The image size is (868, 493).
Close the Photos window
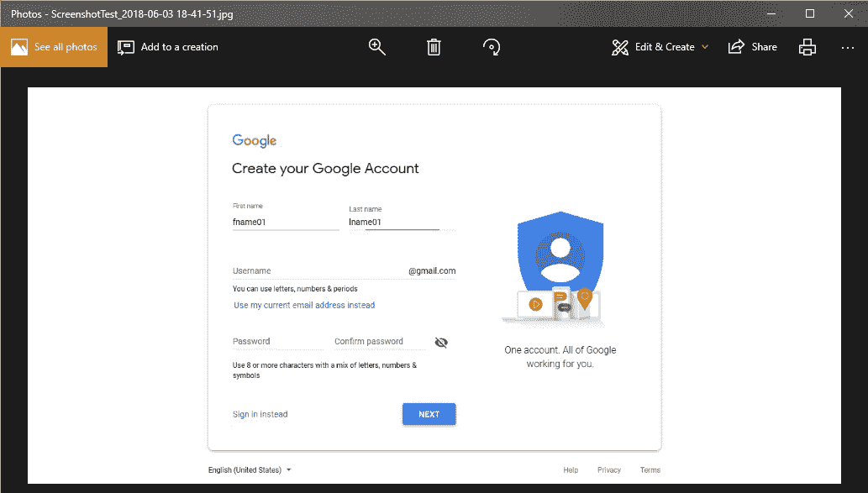(x=849, y=13)
